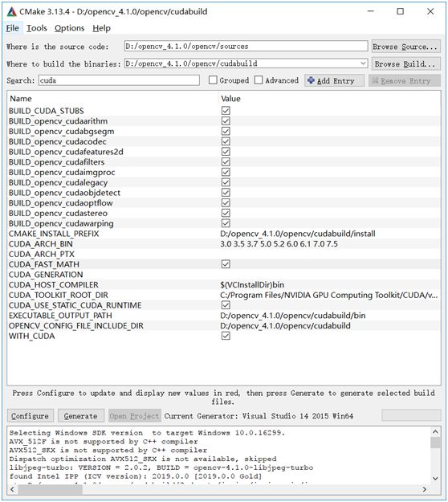
Task: Click the source code path field
Action: pyautogui.click(x=246, y=46)
